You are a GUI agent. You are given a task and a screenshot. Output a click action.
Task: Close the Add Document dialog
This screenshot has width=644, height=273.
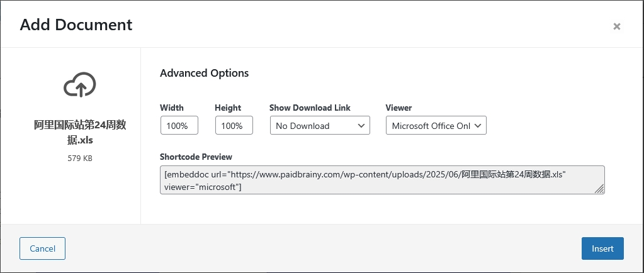(x=616, y=26)
